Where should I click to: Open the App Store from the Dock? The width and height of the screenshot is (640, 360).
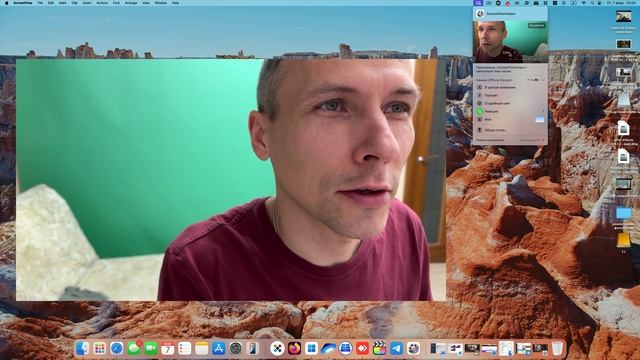click(x=219, y=348)
